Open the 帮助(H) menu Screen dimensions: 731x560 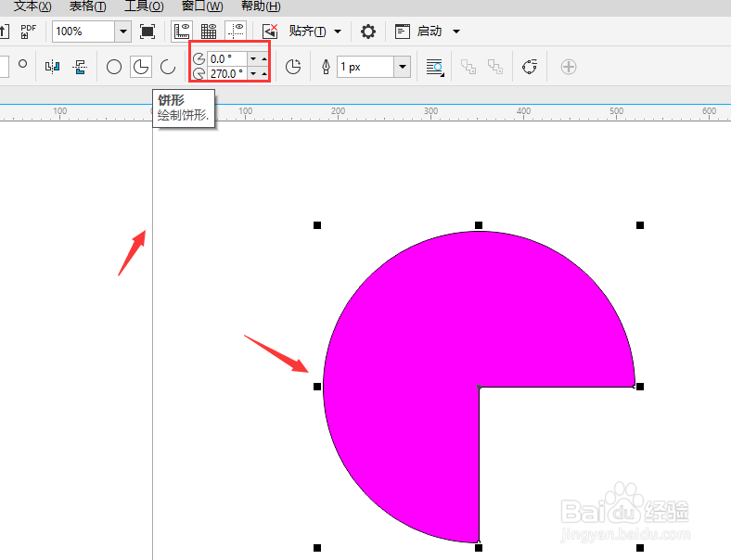261,6
